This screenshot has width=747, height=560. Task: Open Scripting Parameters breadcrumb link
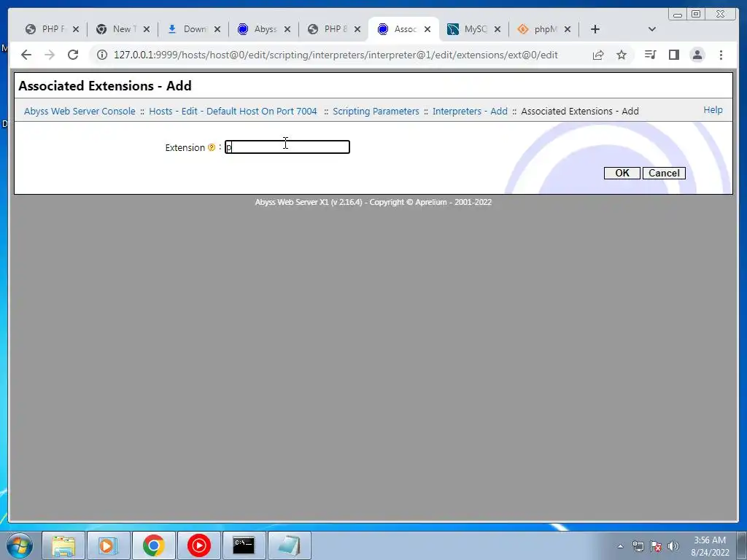coord(376,111)
